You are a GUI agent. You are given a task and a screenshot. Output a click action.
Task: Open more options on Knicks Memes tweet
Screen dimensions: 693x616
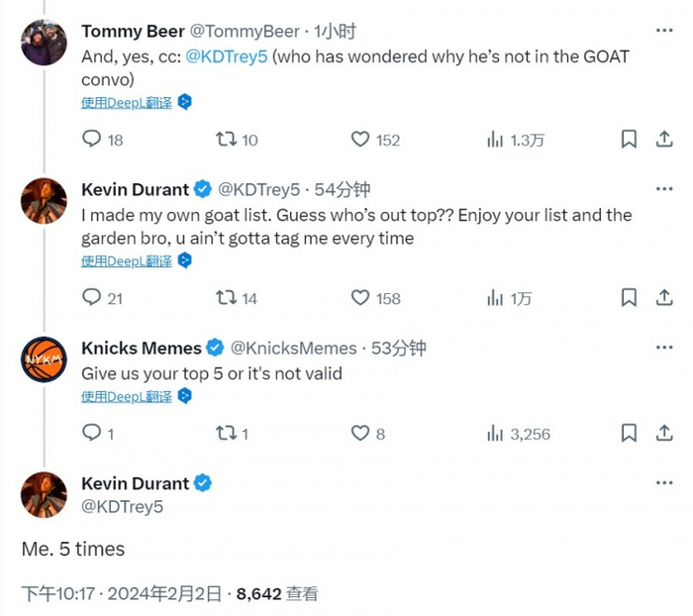[x=663, y=348]
